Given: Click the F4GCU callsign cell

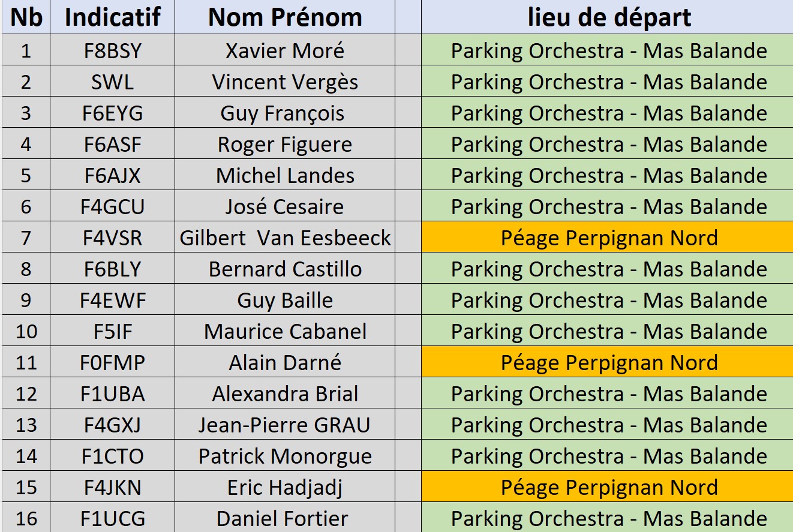Looking at the screenshot, I should (x=112, y=206).
